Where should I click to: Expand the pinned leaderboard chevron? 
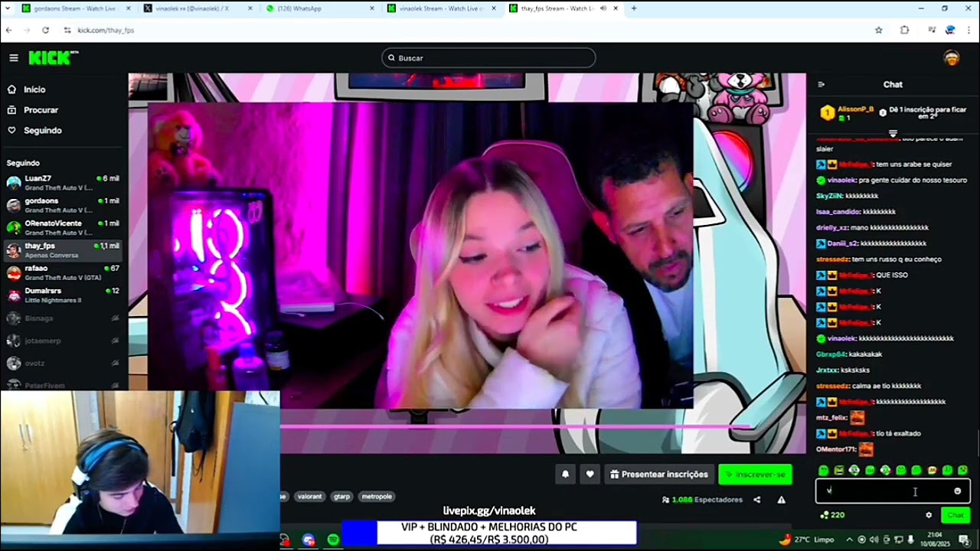coord(893,134)
